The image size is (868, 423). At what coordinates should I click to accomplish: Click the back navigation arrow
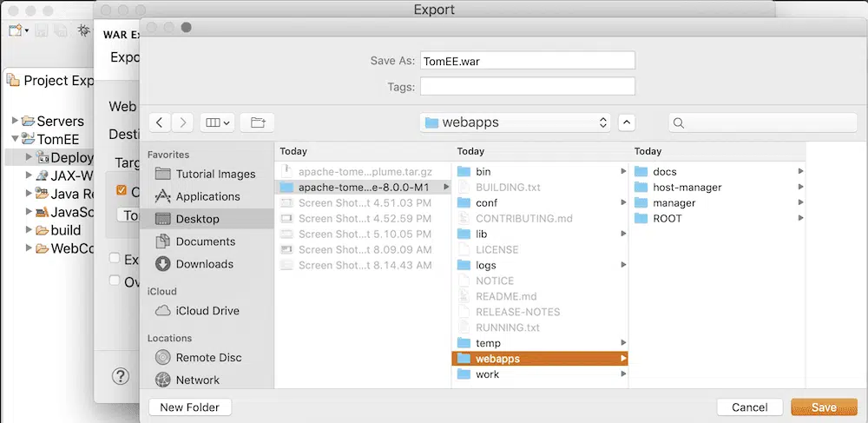(x=160, y=123)
